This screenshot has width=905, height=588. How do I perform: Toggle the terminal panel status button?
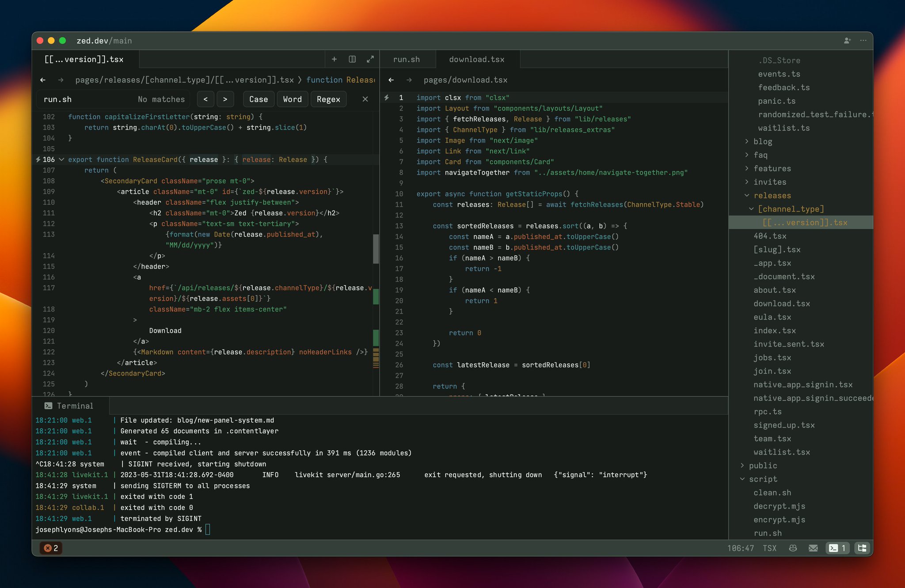pyautogui.click(x=837, y=548)
